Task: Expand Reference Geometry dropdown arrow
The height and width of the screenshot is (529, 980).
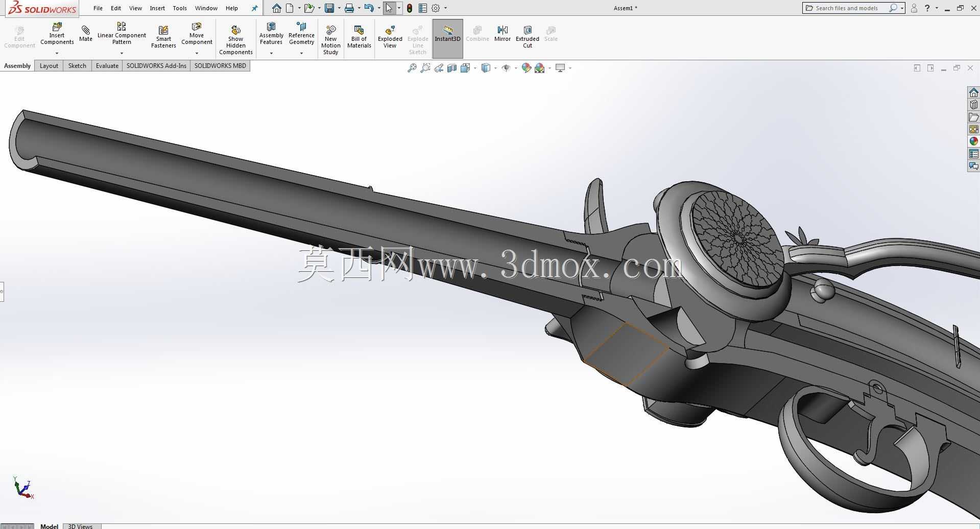Action: 301,53
